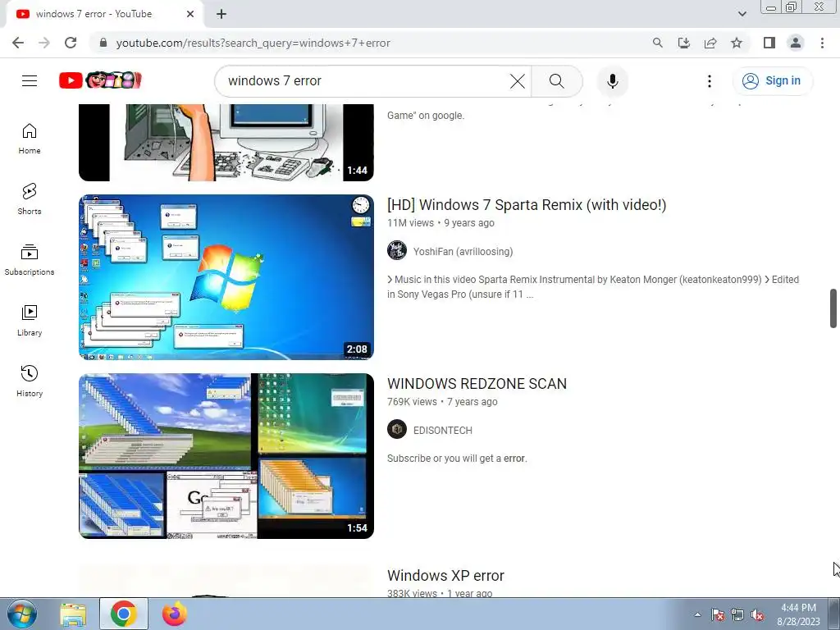The image size is (840, 630).
Task: Open the EDISONTECH channel name
Action: tap(442, 430)
